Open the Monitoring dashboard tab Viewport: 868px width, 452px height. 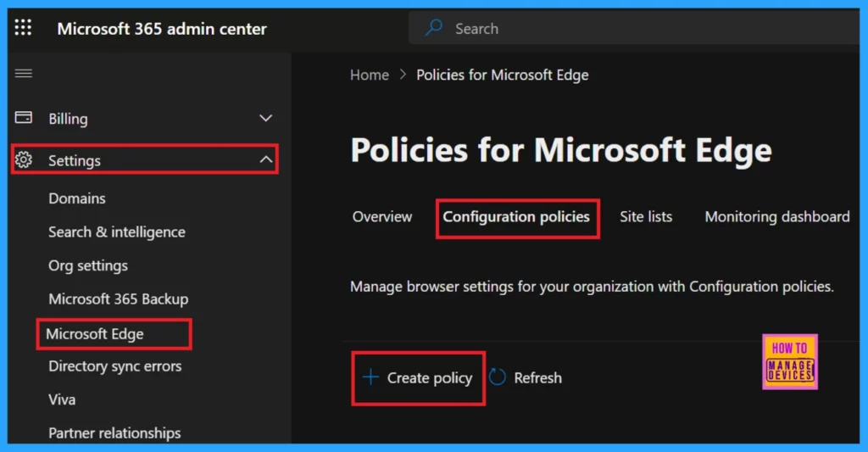coord(776,216)
